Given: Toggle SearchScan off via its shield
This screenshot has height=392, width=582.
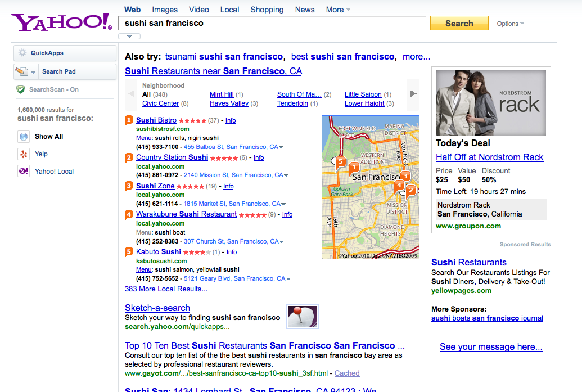Looking at the screenshot, I should 20,89.
